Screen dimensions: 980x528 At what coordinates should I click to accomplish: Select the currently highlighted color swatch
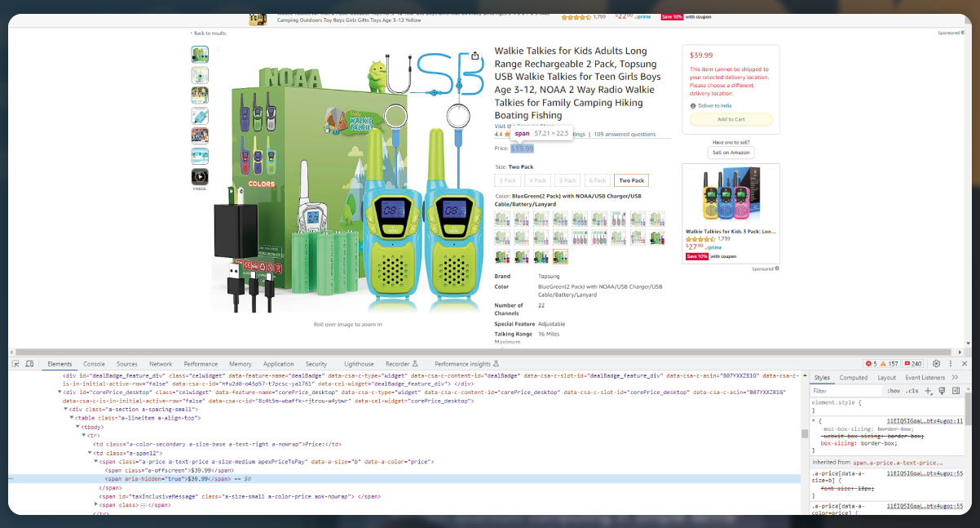click(x=561, y=257)
